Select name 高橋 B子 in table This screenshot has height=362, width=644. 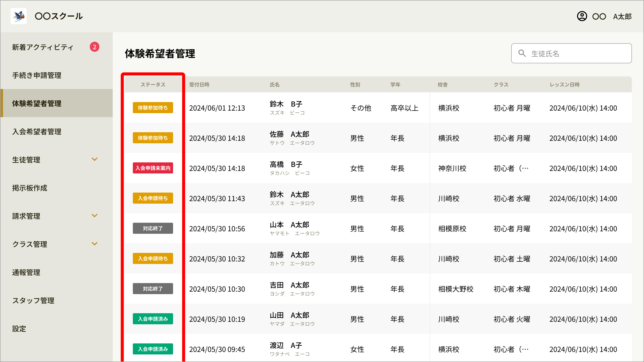(286, 164)
